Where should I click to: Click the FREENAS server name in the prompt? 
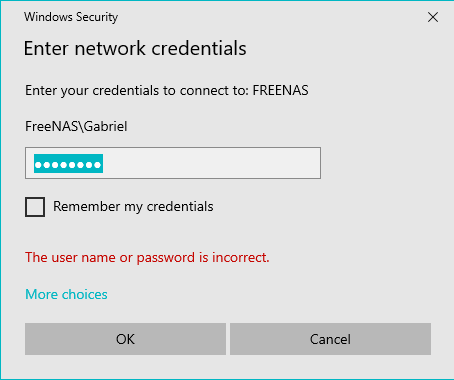(280, 90)
